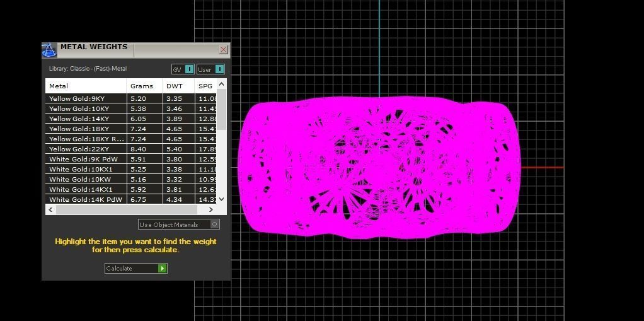Image resolution: width=644 pixels, height=321 pixels.
Task: Toggle the GV library switch
Action: [x=183, y=69]
